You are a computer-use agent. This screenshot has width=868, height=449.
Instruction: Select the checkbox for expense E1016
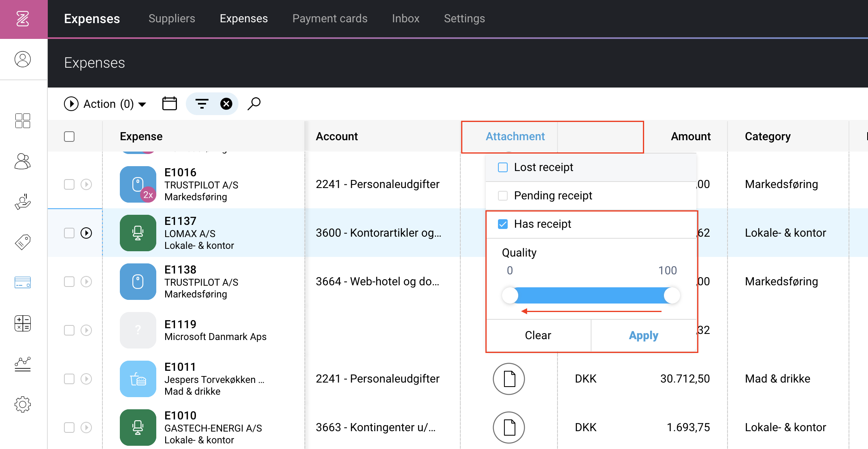coord(69,184)
